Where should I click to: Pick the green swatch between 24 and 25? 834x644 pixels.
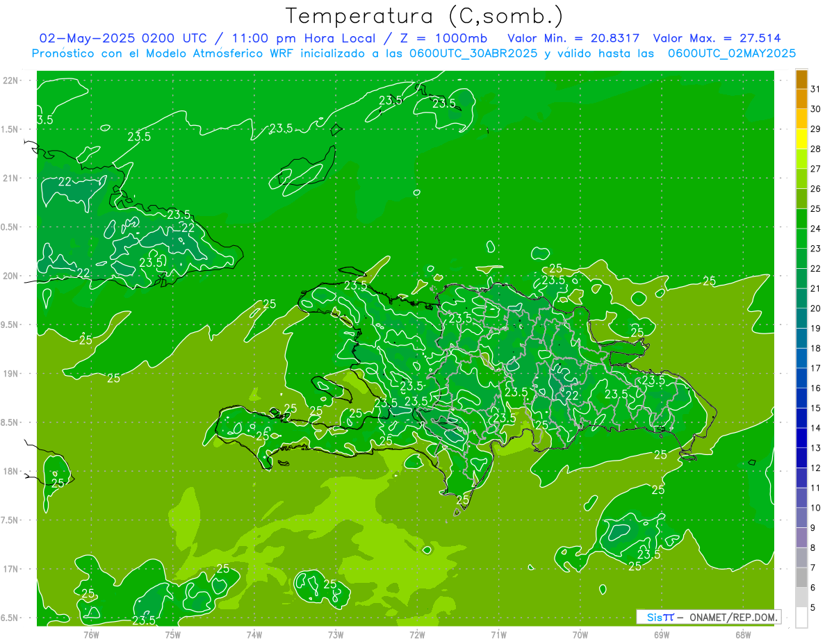coord(801,219)
